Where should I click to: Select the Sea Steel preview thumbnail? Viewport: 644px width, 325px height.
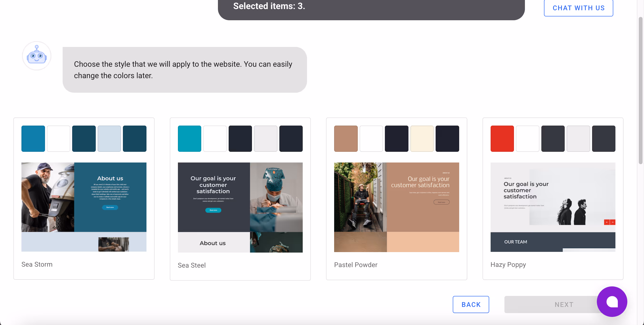coord(240,207)
